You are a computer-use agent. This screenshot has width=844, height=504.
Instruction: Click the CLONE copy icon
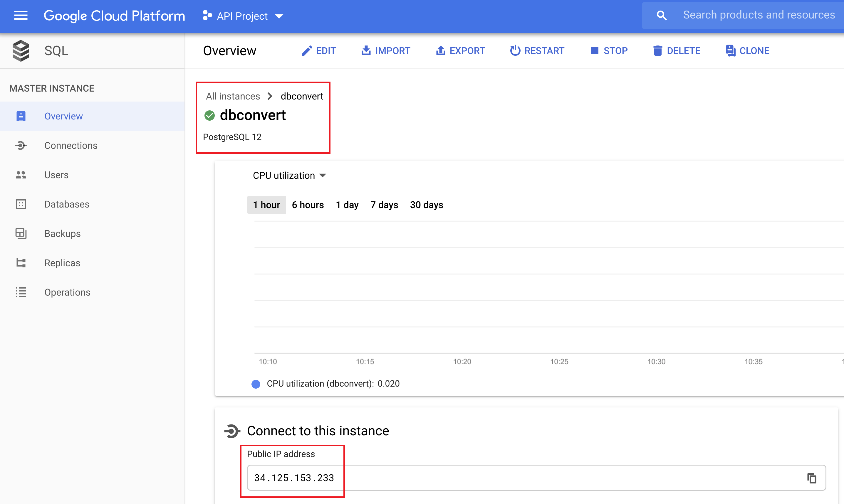[731, 51]
